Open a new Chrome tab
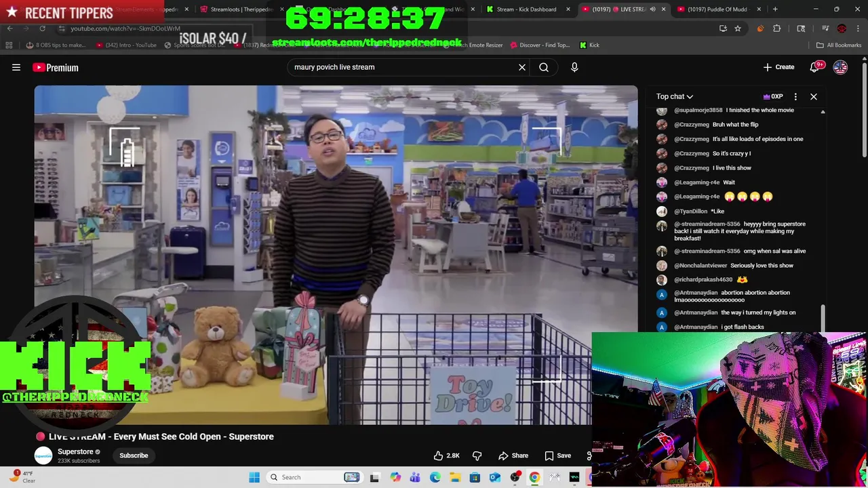Viewport: 868px width, 488px height. pos(775,9)
